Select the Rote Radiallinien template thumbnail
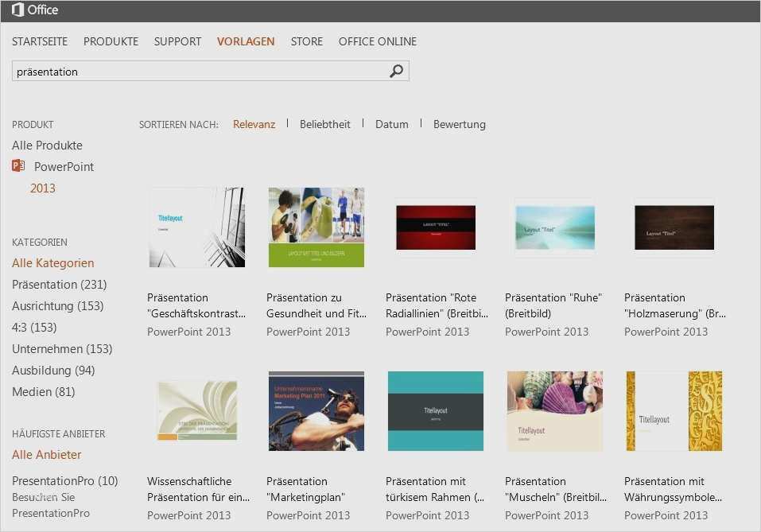This screenshot has width=761, height=532. click(x=435, y=227)
